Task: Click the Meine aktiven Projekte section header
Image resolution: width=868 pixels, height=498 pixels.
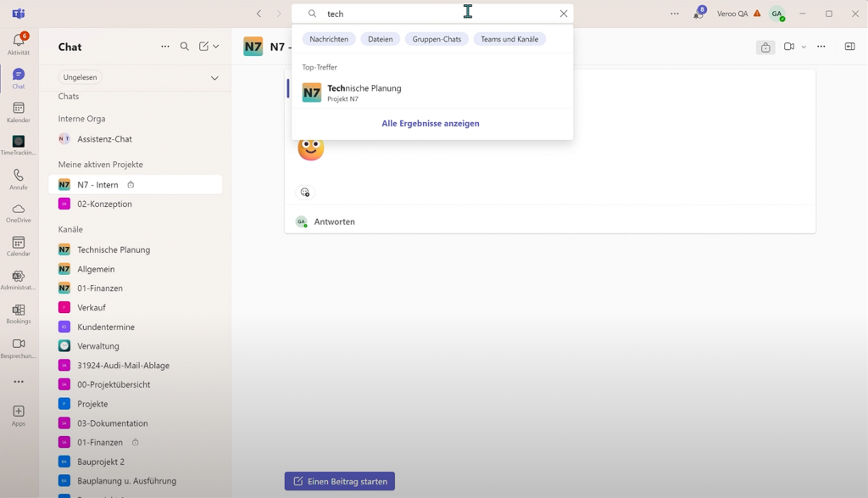Action: point(100,165)
